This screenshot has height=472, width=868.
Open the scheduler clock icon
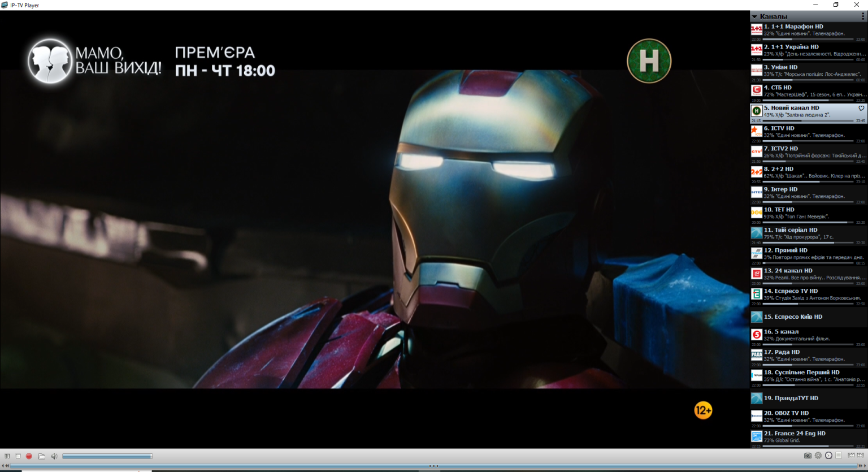pyautogui.click(x=828, y=456)
